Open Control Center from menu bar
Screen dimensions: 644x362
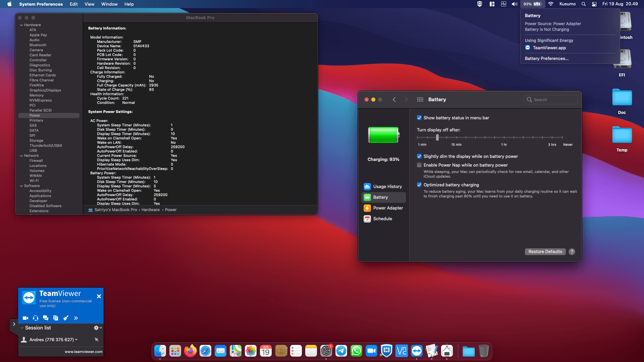tap(594, 4)
